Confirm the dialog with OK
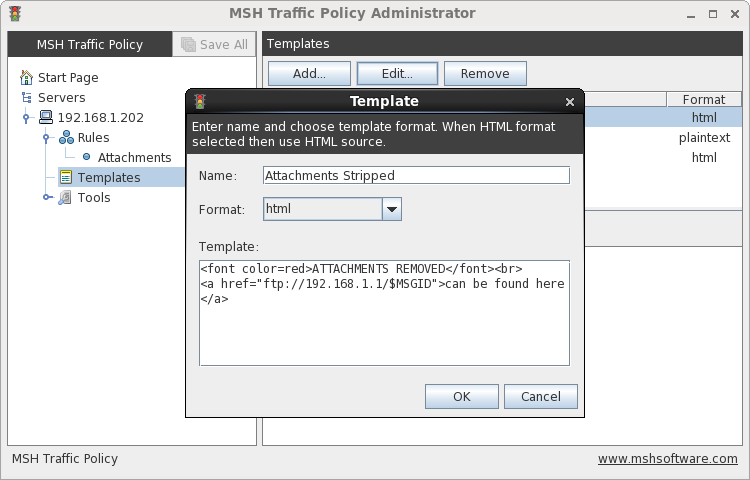Screen dimensions: 750x480 pos(462,396)
